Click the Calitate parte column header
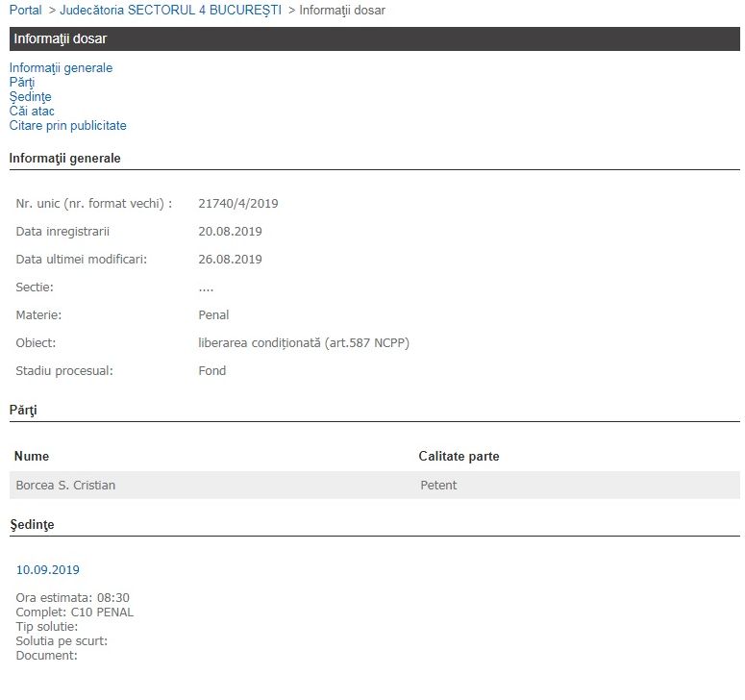Screen dimensions: 745x700 pos(459,457)
